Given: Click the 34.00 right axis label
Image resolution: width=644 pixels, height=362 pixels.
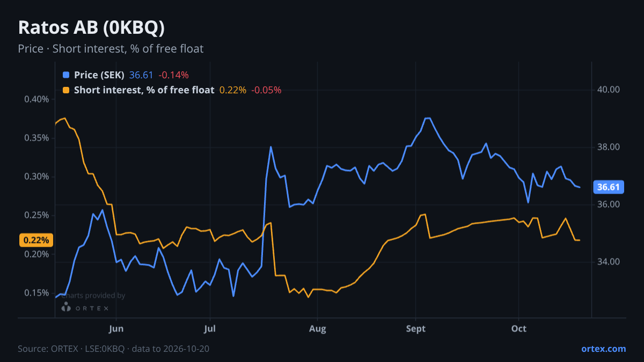Looking at the screenshot, I should click(609, 262).
